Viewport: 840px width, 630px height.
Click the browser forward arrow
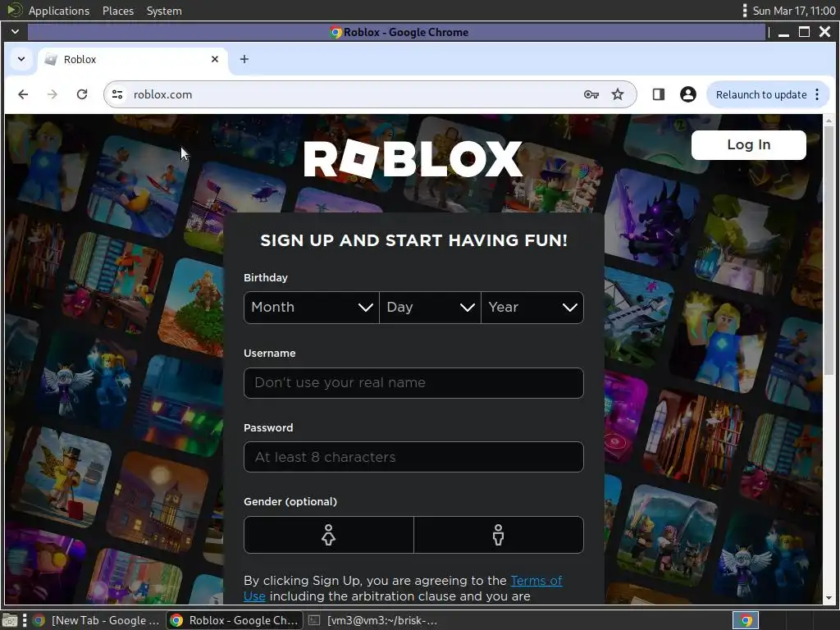tap(52, 94)
